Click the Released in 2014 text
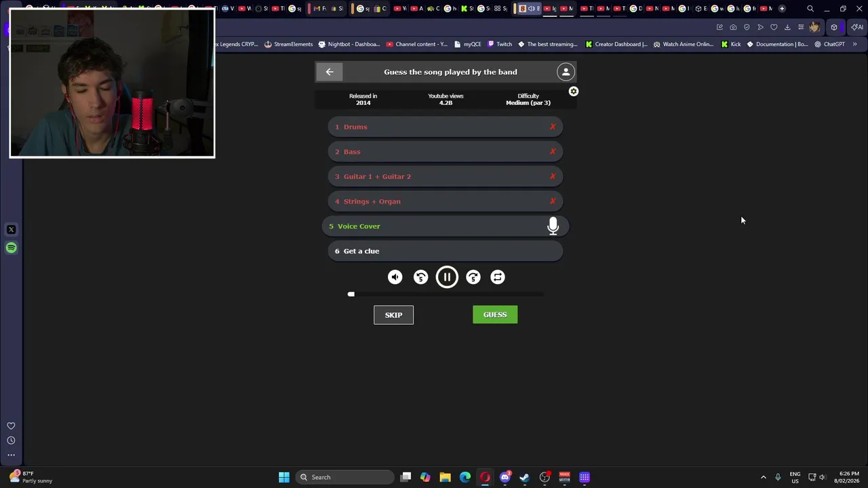This screenshot has width=868, height=488. pyautogui.click(x=363, y=100)
